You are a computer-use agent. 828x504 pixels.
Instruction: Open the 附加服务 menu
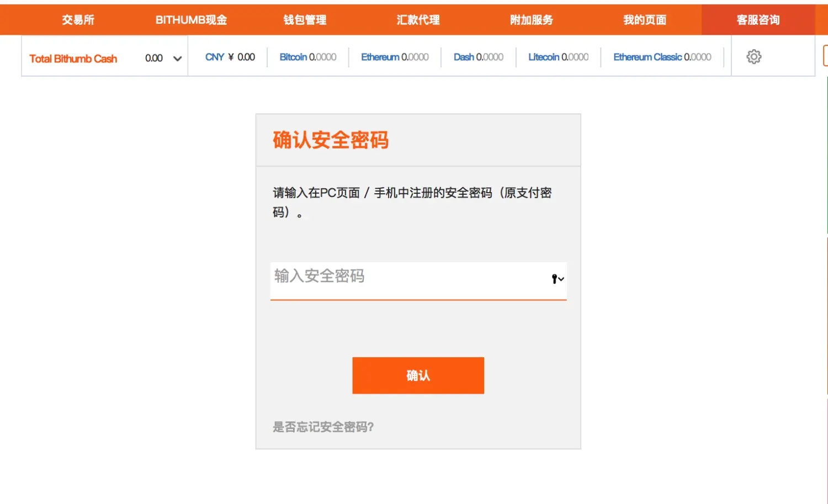point(530,19)
